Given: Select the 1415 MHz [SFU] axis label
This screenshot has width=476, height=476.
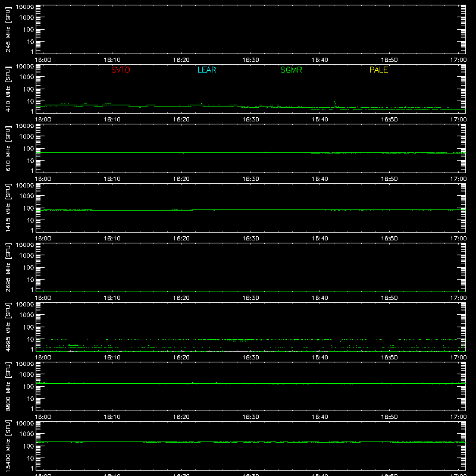Looking at the screenshot, I should [8, 208].
